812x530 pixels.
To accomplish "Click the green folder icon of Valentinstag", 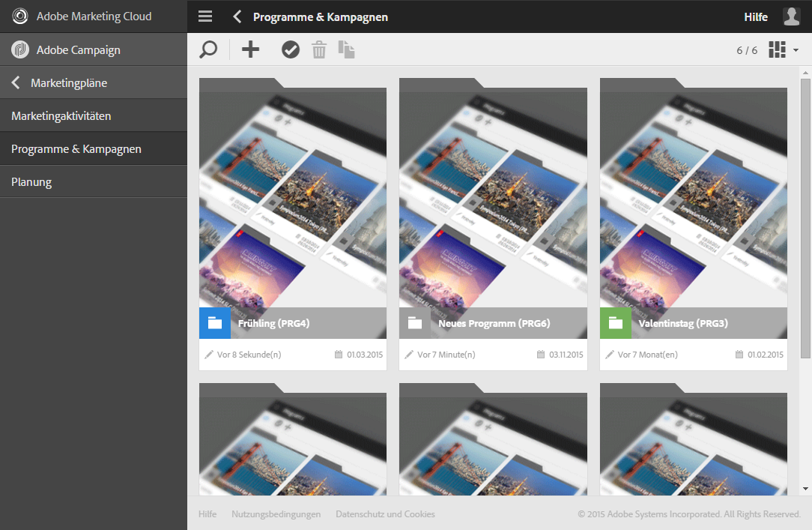I will point(616,323).
